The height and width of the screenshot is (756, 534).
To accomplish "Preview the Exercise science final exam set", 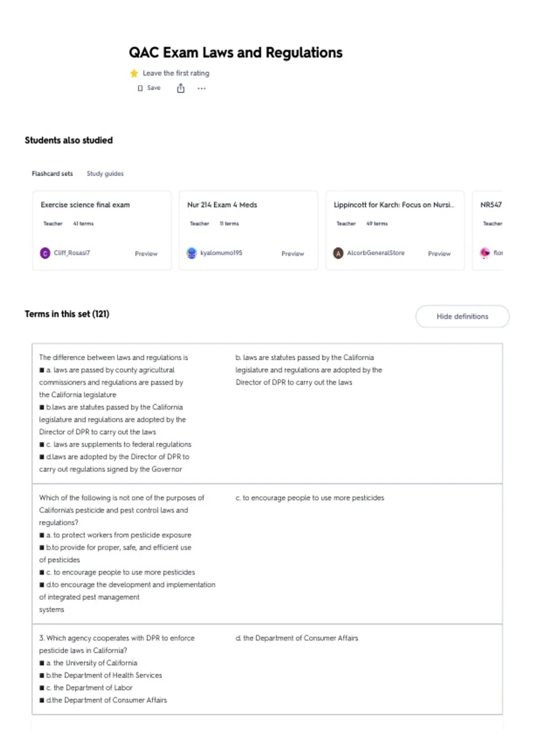I will [146, 253].
